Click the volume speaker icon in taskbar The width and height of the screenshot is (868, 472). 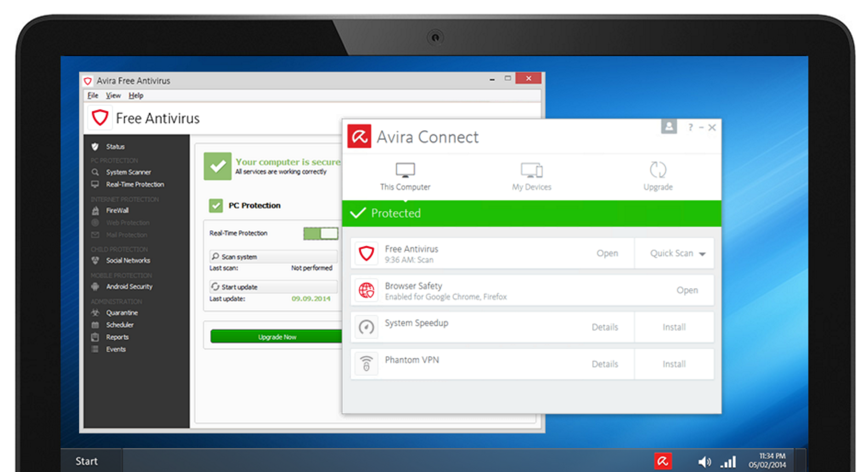[x=705, y=461]
